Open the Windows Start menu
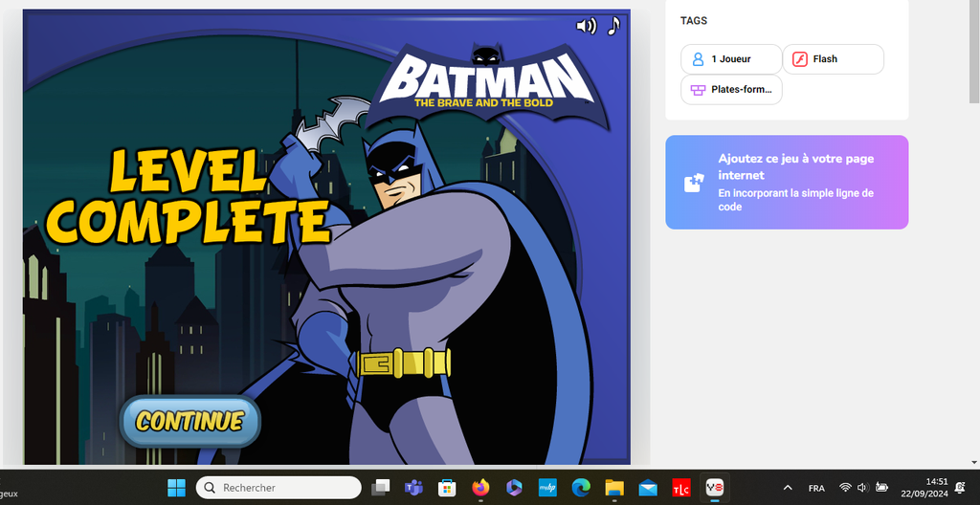The image size is (980, 505). pos(177,488)
